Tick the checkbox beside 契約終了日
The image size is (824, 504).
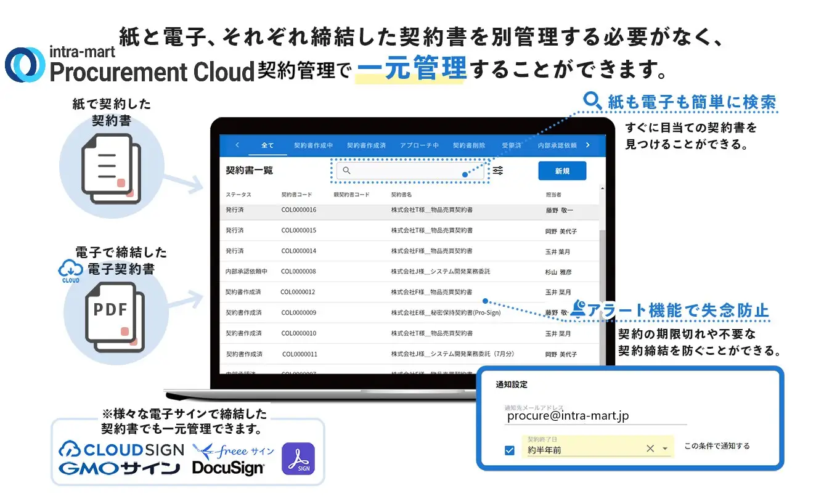pos(509,450)
